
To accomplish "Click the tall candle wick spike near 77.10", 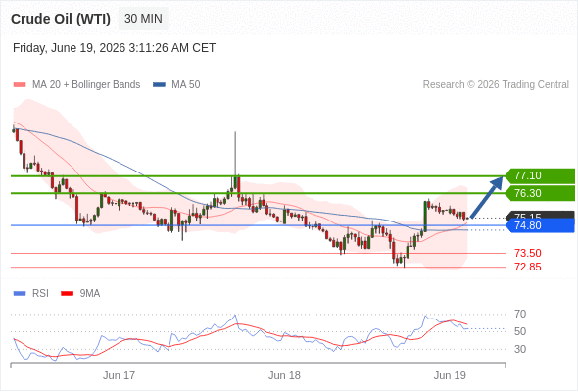I will (x=235, y=153).
